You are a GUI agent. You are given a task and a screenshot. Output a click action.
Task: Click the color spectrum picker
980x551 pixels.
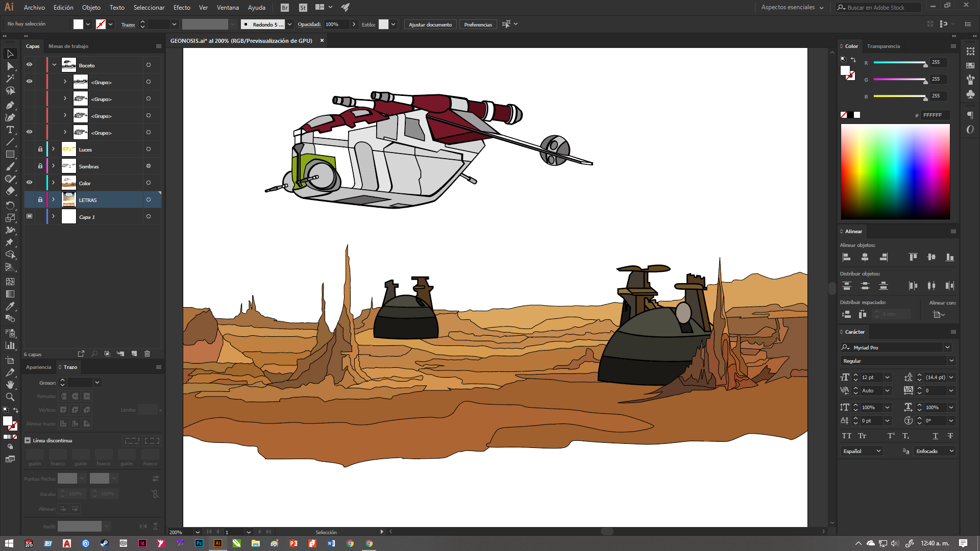point(895,172)
